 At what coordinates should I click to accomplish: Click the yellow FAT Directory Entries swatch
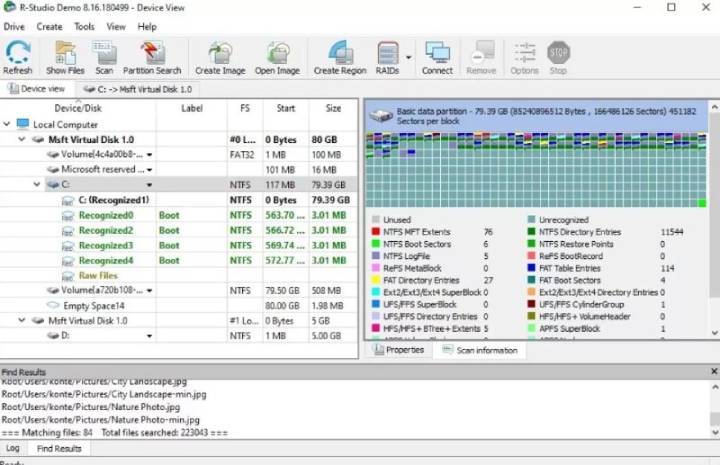[376, 280]
